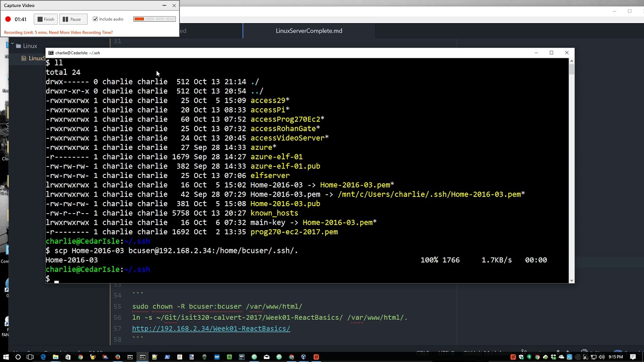Toggle the Include audio checkbox
This screenshot has width=644, height=362.
pyautogui.click(x=95, y=19)
